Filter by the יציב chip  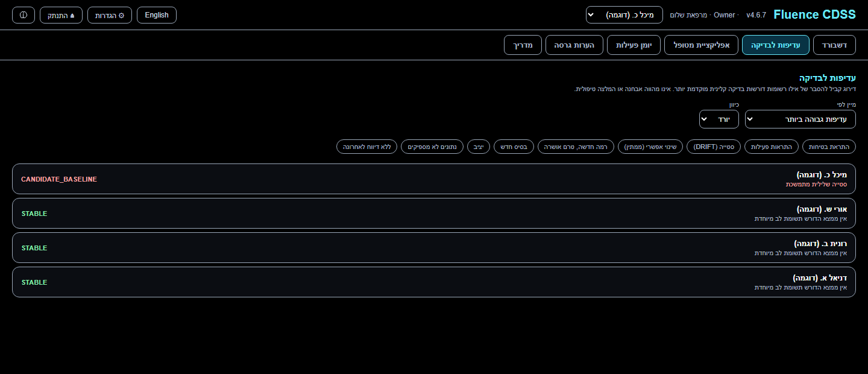click(479, 147)
